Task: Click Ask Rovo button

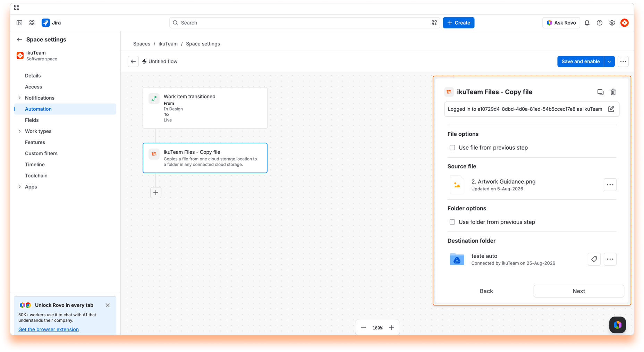Action: coord(561,23)
